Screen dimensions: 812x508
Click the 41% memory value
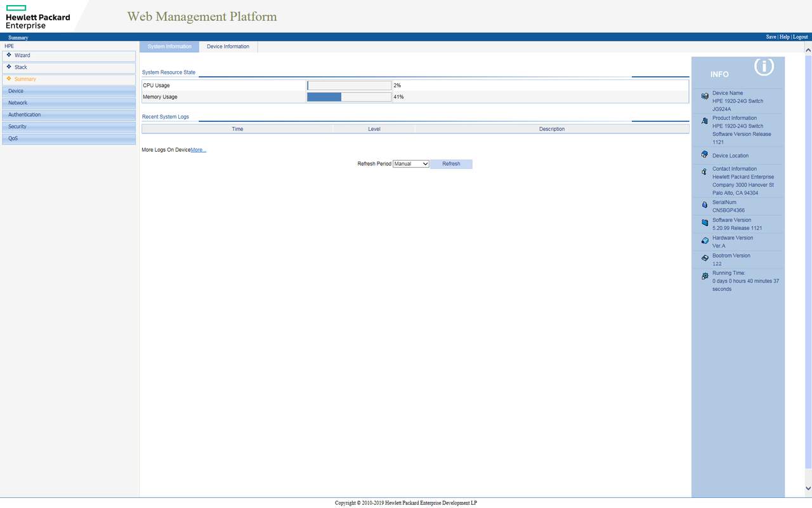(x=398, y=97)
